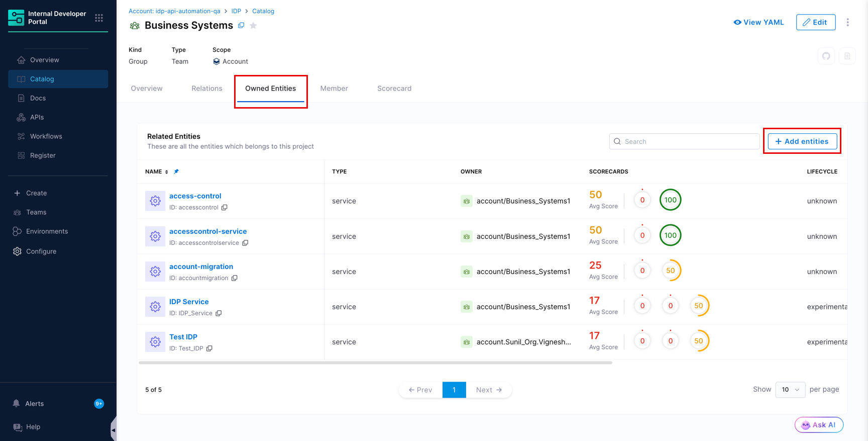Click the Internal Developer Portal logo
Screen dimensions: 868x441
tap(16, 18)
